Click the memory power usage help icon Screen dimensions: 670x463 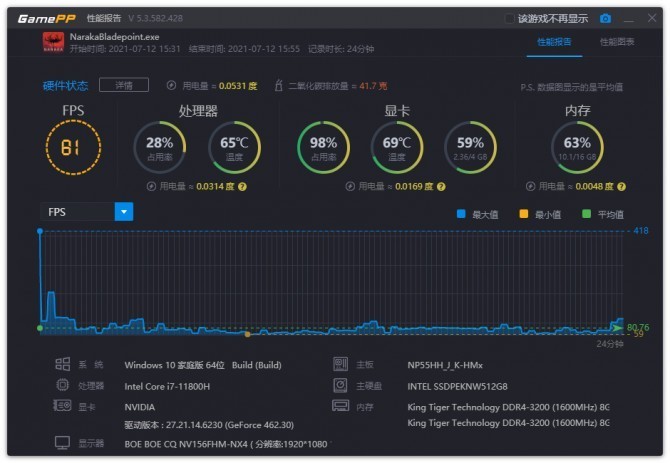pyautogui.click(x=622, y=187)
